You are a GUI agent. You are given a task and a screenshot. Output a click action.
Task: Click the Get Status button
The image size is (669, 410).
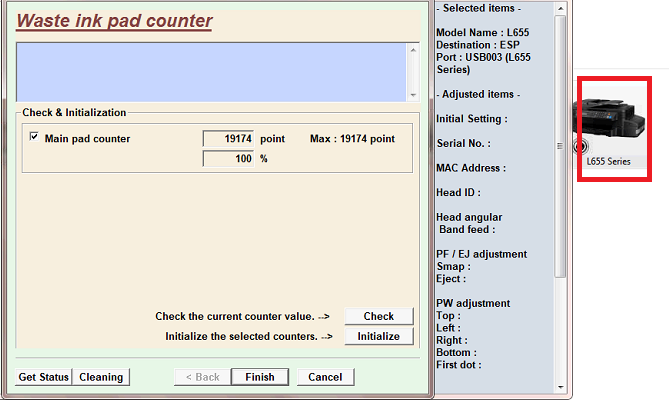[x=44, y=377]
